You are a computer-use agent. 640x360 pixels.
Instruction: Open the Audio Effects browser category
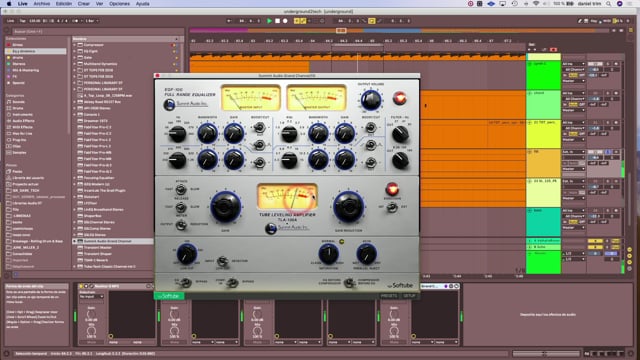point(23,121)
